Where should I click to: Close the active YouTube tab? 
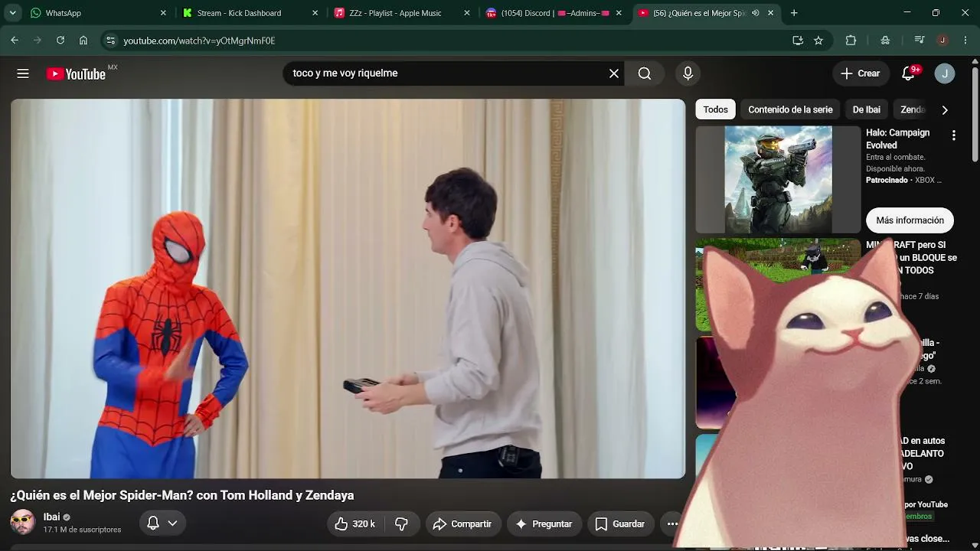771,13
